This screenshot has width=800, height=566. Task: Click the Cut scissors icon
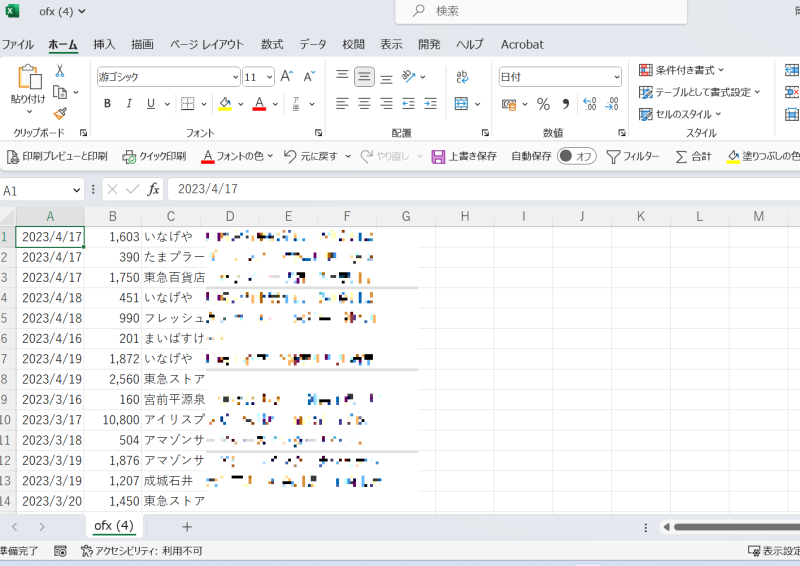(x=60, y=71)
